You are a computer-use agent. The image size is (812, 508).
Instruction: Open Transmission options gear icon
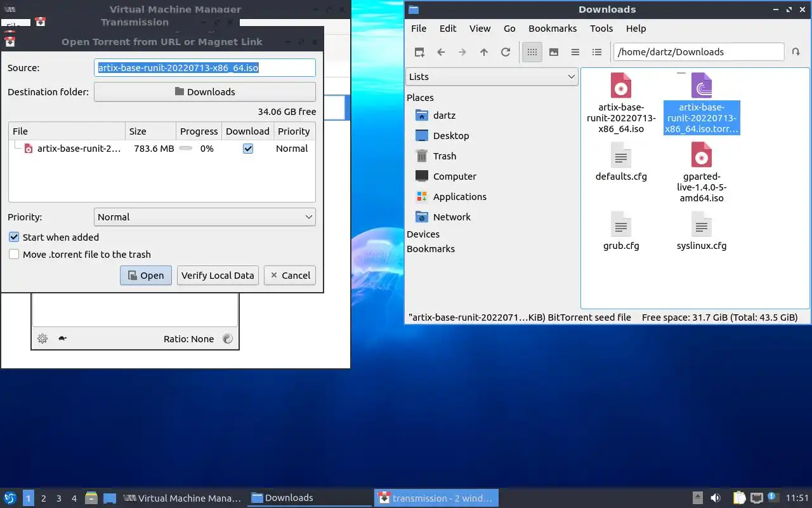tap(43, 338)
